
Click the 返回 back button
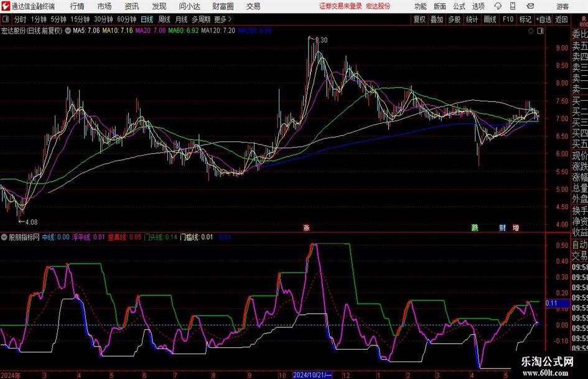coord(561,19)
